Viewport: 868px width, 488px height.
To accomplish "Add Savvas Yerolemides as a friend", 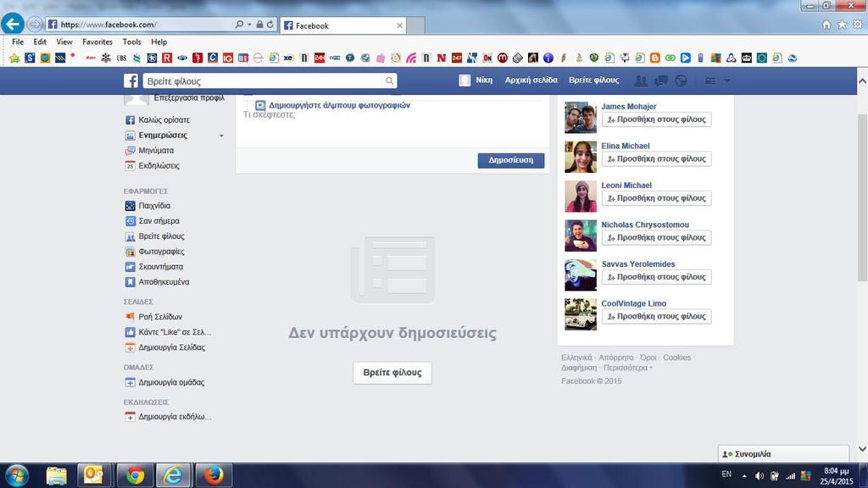I will point(657,277).
